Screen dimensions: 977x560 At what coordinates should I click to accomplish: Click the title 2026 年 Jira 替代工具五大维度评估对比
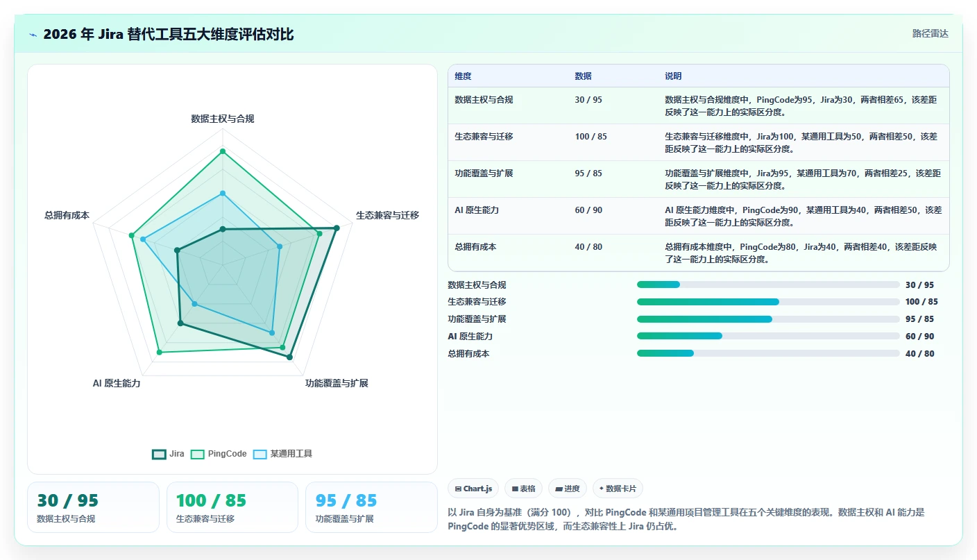(169, 34)
